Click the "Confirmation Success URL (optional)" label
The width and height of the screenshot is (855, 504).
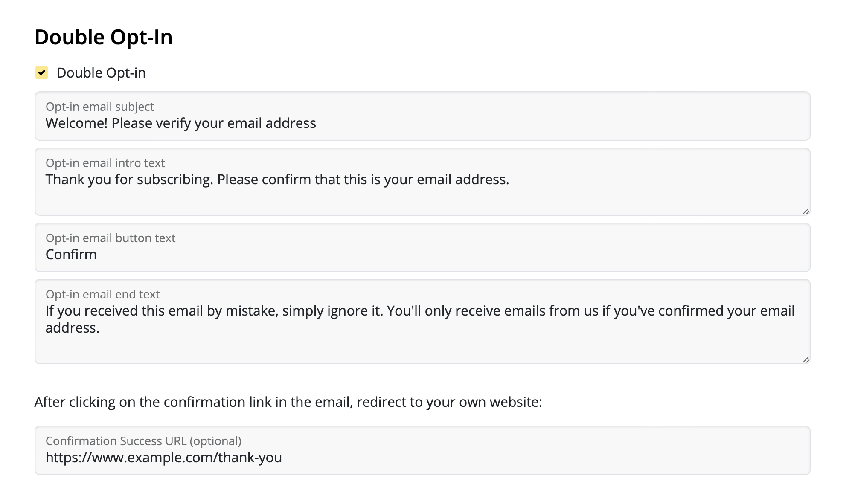pos(143,441)
